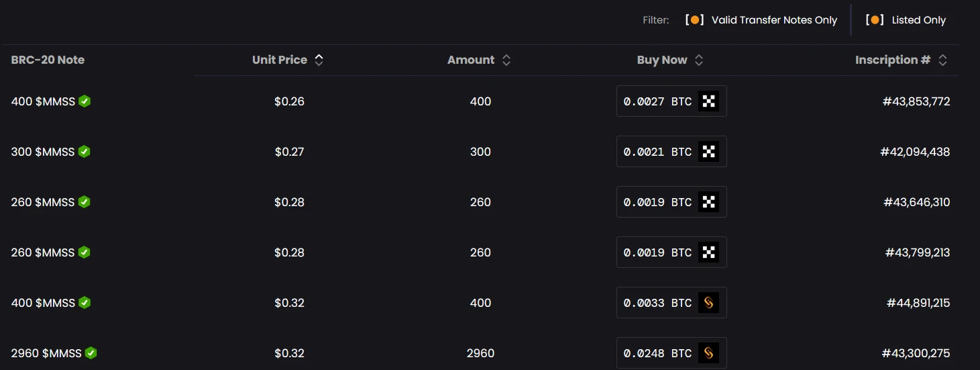Sort by Inscription # column
This screenshot has height=370, width=980.
tap(942, 60)
